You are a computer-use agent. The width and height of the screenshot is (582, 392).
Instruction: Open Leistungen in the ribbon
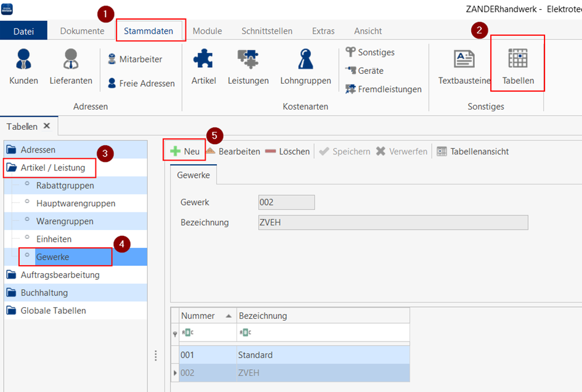pyautogui.click(x=248, y=66)
